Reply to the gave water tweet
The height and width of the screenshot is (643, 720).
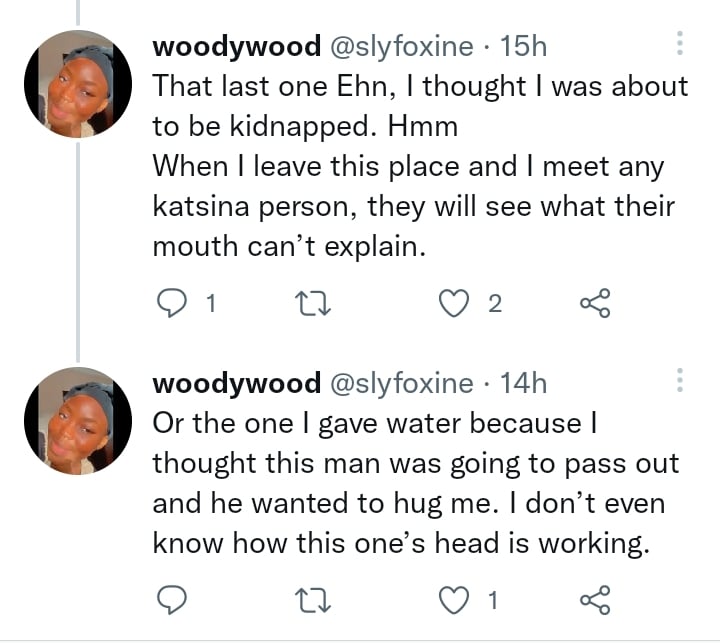(x=174, y=600)
